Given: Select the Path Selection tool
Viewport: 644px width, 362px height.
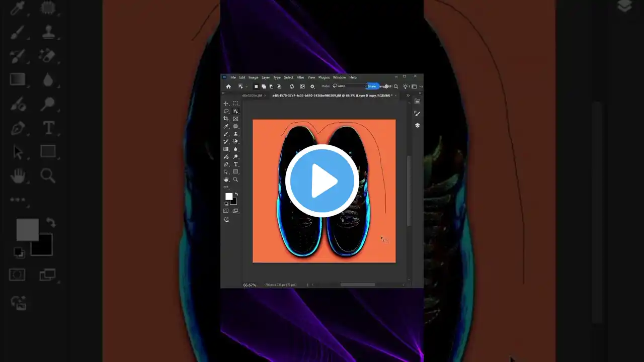Looking at the screenshot, I should pyautogui.click(x=226, y=172).
